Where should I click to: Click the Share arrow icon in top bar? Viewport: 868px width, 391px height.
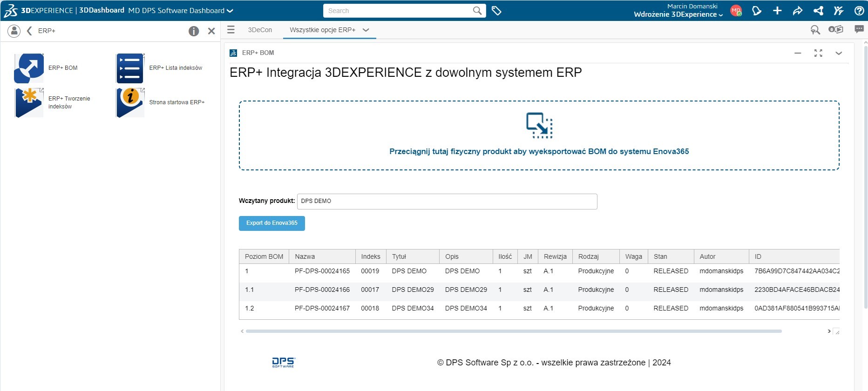click(798, 11)
